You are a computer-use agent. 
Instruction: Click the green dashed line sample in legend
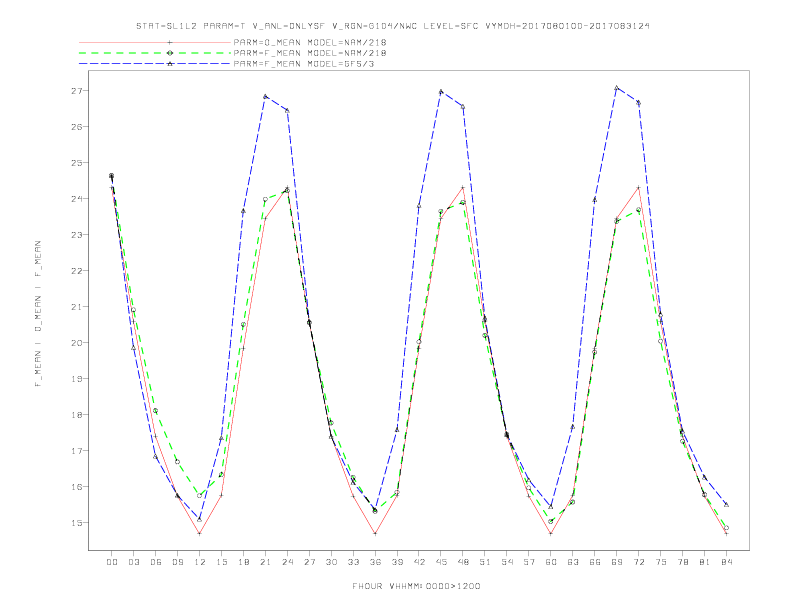155,53
